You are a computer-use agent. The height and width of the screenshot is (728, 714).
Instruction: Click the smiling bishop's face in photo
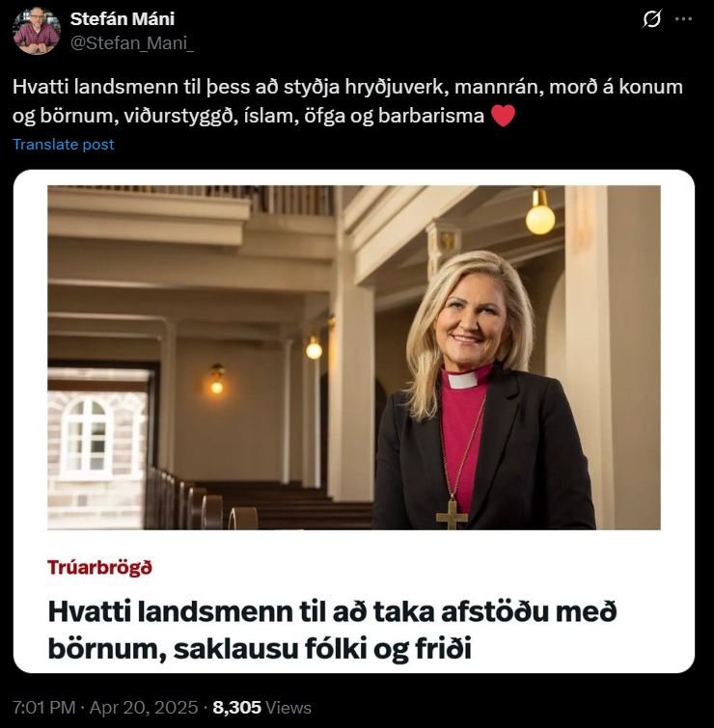468,324
